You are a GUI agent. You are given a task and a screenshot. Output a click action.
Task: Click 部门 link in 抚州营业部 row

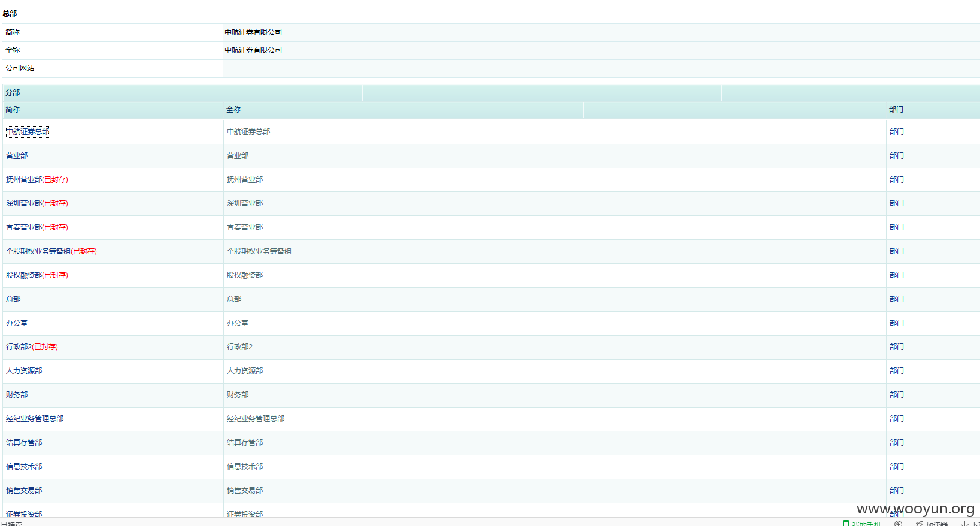pos(897,180)
